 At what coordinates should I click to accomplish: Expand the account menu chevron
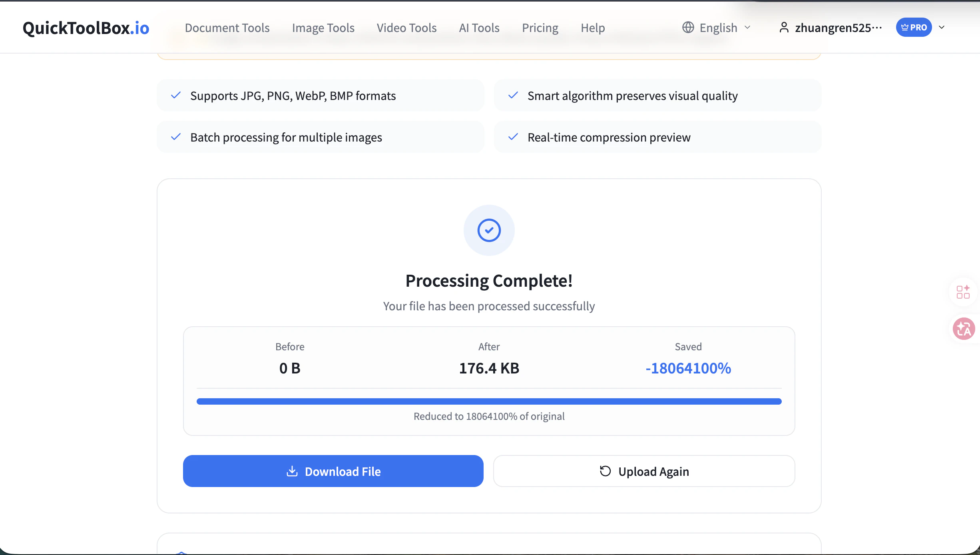click(942, 27)
